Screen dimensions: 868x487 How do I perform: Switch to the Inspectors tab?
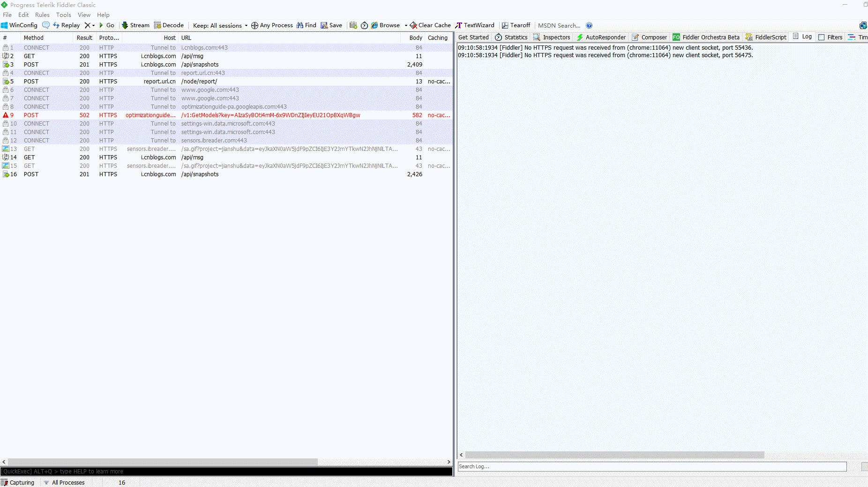point(552,37)
